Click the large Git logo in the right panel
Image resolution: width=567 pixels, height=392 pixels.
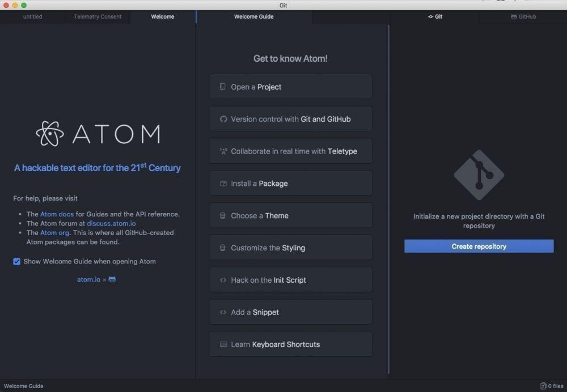pos(479,176)
